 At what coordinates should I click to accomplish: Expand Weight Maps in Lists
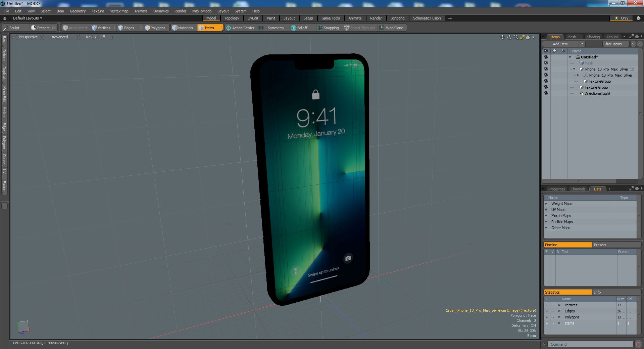546,204
